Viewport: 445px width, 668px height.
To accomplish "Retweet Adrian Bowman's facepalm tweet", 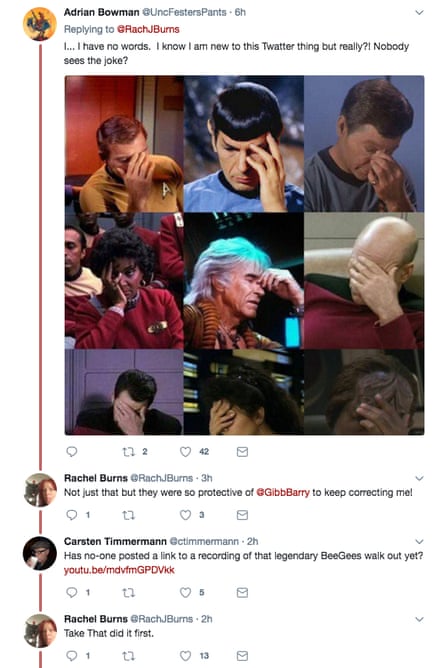I will point(128,452).
